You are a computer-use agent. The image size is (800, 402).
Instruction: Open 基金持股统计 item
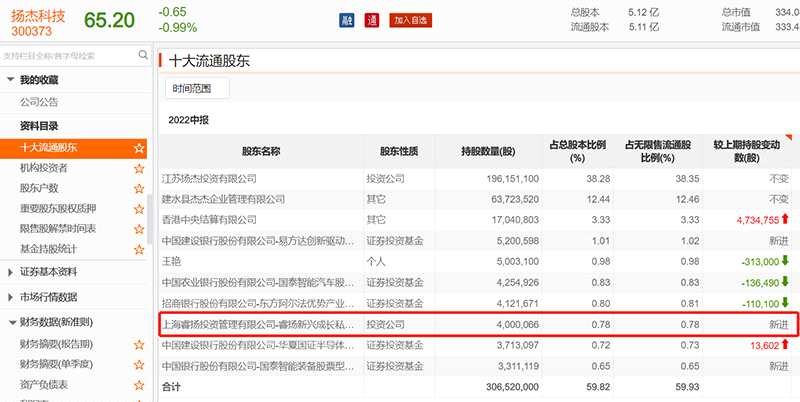(48, 249)
